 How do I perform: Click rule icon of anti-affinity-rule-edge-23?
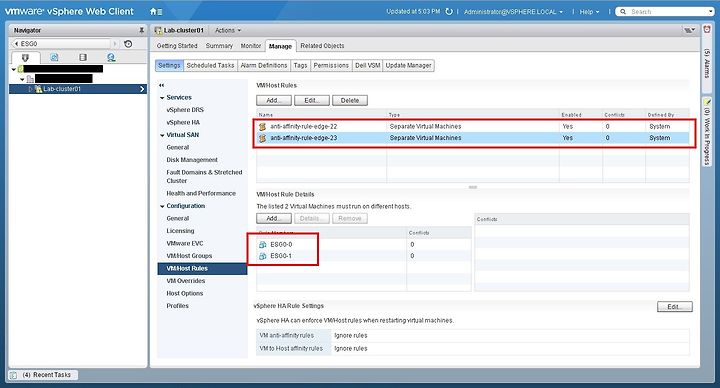click(x=263, y=138)
